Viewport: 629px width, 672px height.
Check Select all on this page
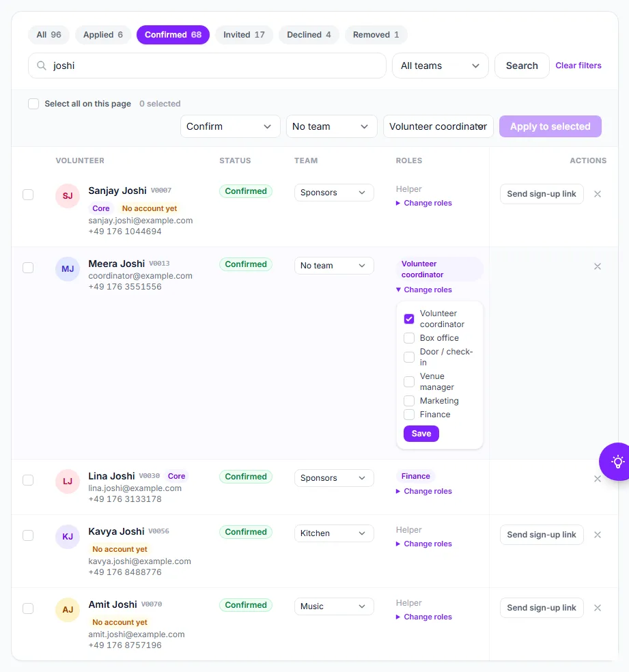click(33, 104)
